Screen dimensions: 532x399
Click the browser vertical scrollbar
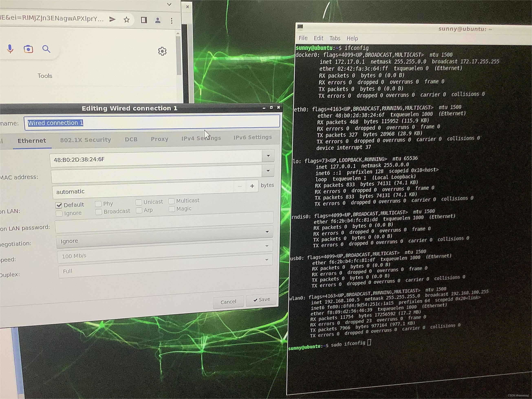click(x=178, y=55)
